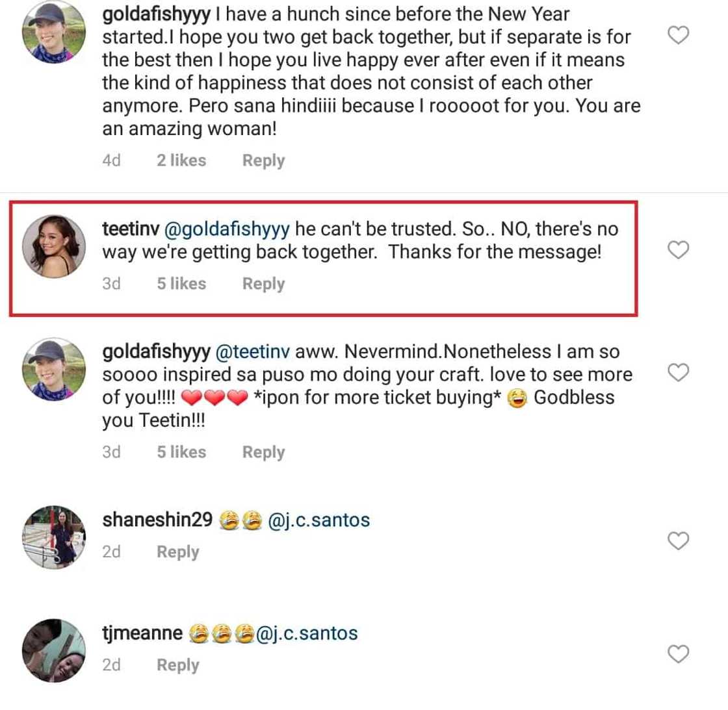Image resolution: width=728 pixels, height=710 pixels.
Task: Reply to tjmeanne's comment
Action: point(177,665)
